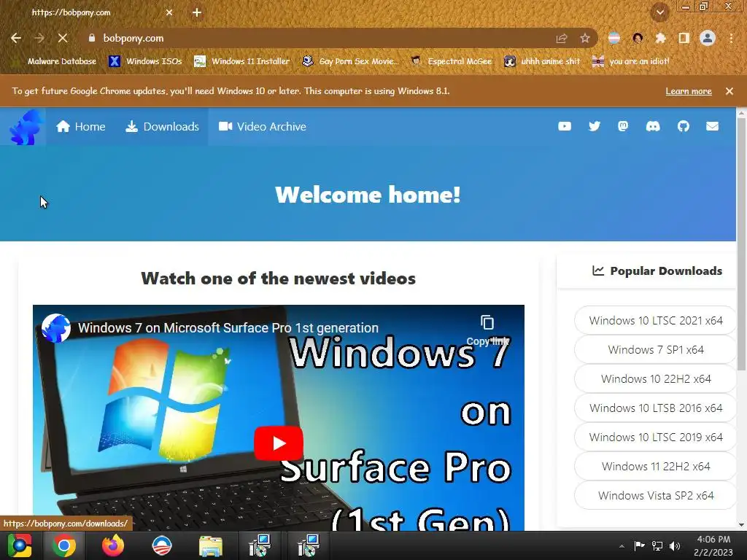Open File Explorer from the taskbar

click(x=211, y=545)
